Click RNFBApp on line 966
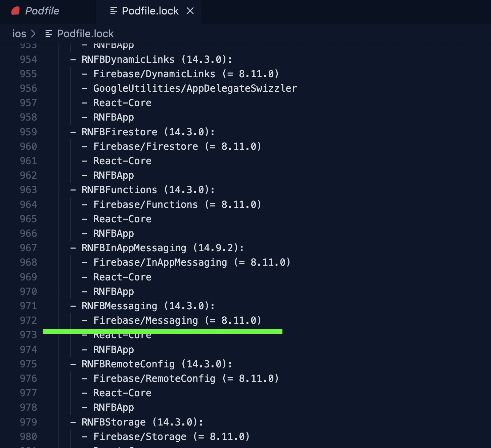 tap(114, 234)
